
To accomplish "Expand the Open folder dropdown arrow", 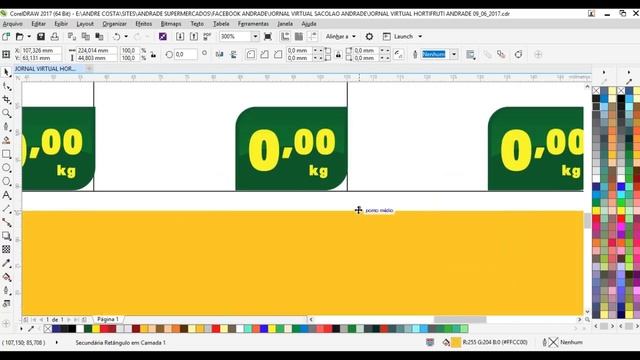I will pos(29,37).
